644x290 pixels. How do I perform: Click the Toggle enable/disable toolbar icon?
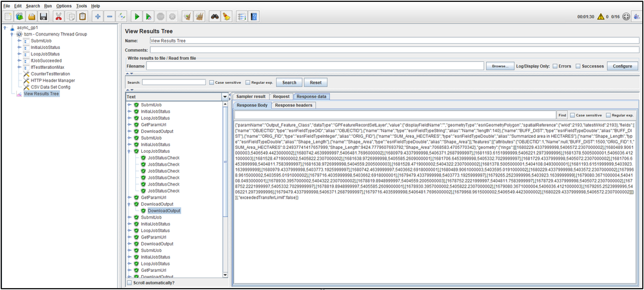pos(122,16)
